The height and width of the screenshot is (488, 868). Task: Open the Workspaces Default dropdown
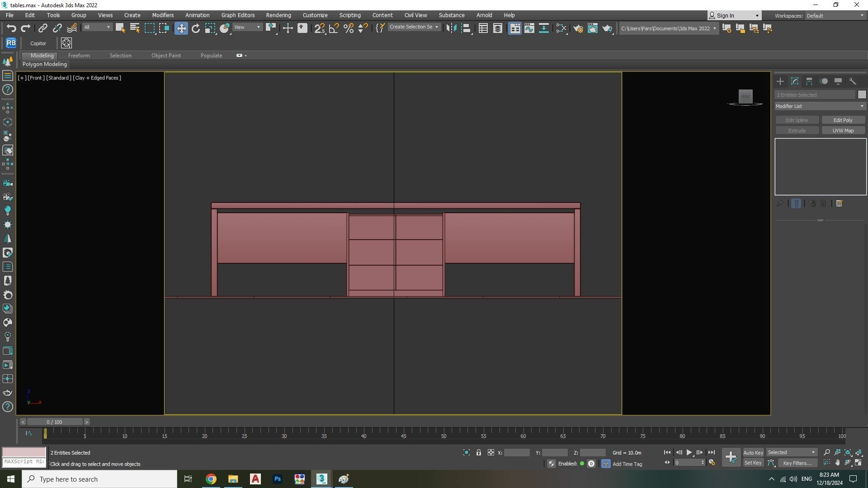[835, 15]
